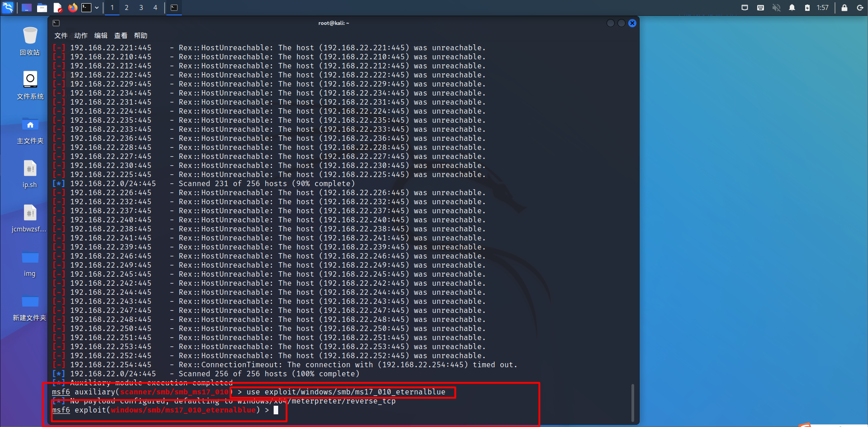
Task: Lock the screen with the padlock icon
Action: coord(844,8)
